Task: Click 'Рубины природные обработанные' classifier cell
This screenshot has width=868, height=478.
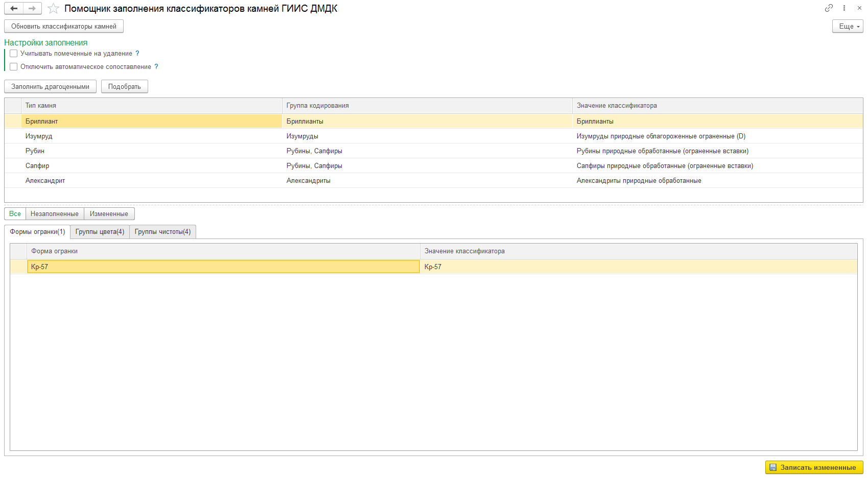Action: [x=717, y=151]
